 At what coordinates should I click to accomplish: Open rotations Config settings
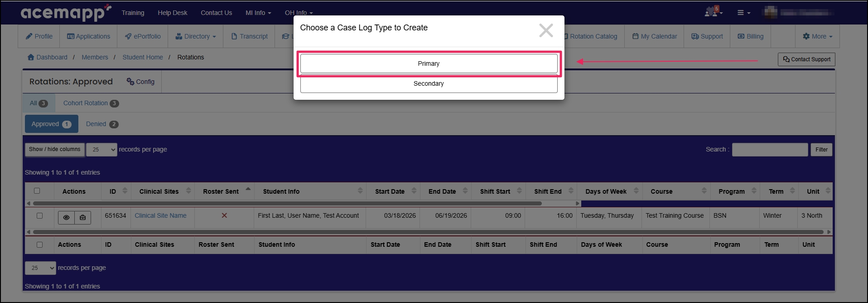point(140,82)
